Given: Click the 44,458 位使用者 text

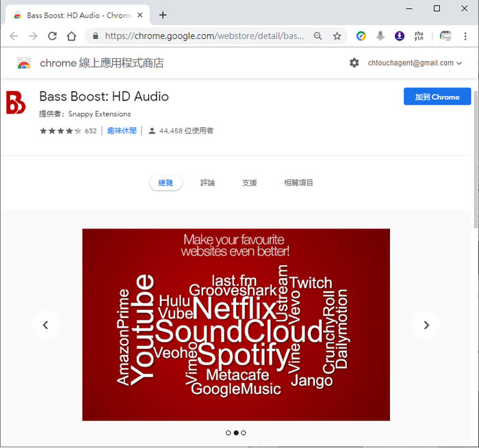Looking at the screenshot, I should tap(186, 131).
